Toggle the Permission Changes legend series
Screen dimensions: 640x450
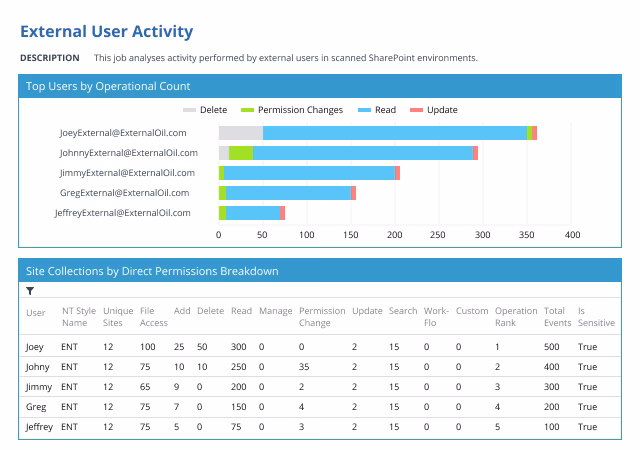(x=292, y=110)
